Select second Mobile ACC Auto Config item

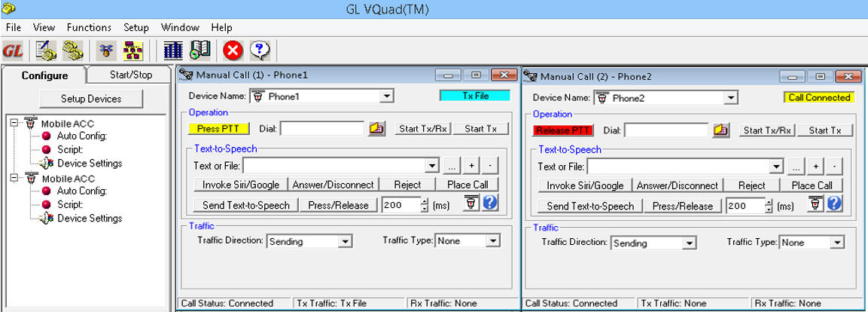(81, 191)
